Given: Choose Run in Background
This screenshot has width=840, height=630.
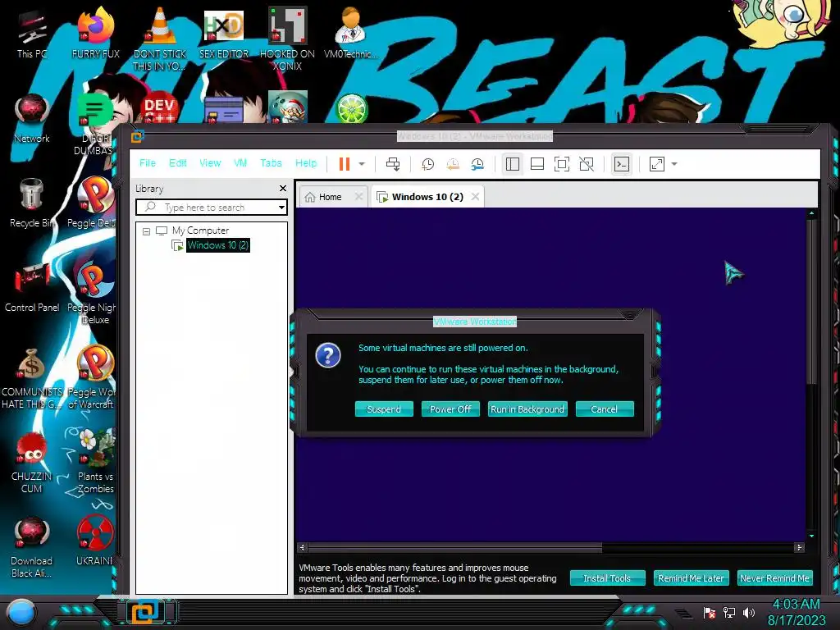Looking at the screenshot, I should [527, 409].
